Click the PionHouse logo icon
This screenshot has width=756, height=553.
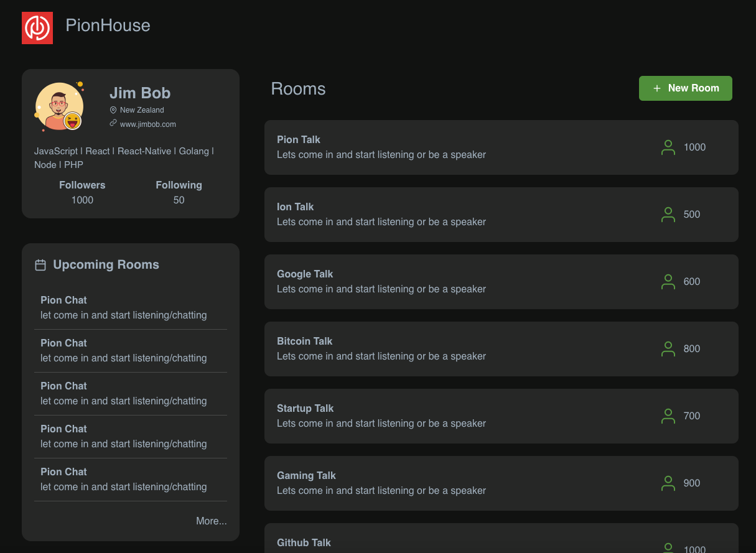coord(37,27)
